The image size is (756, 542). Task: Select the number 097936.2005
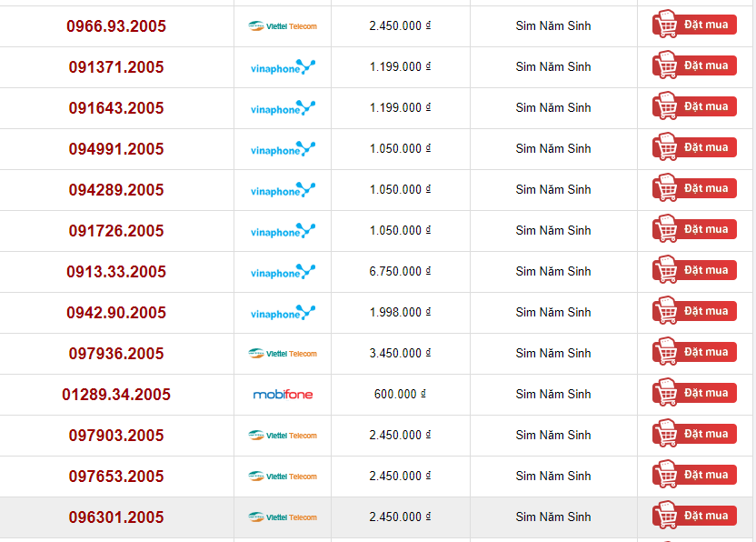pos(116,354)
